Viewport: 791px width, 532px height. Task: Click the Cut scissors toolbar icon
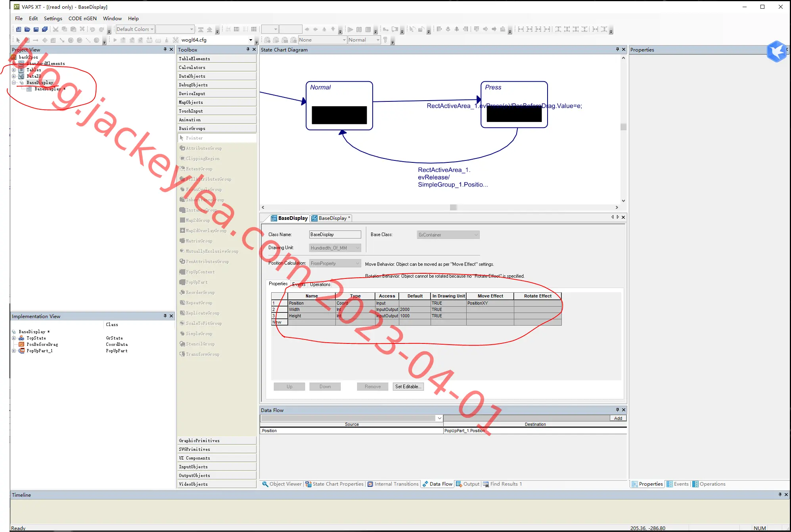pyautogui.click(x=56, y=29)
